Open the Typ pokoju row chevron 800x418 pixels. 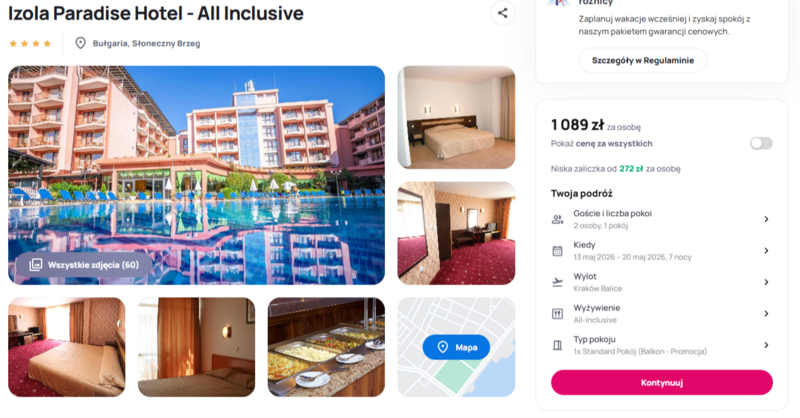[x=766, y=346]
